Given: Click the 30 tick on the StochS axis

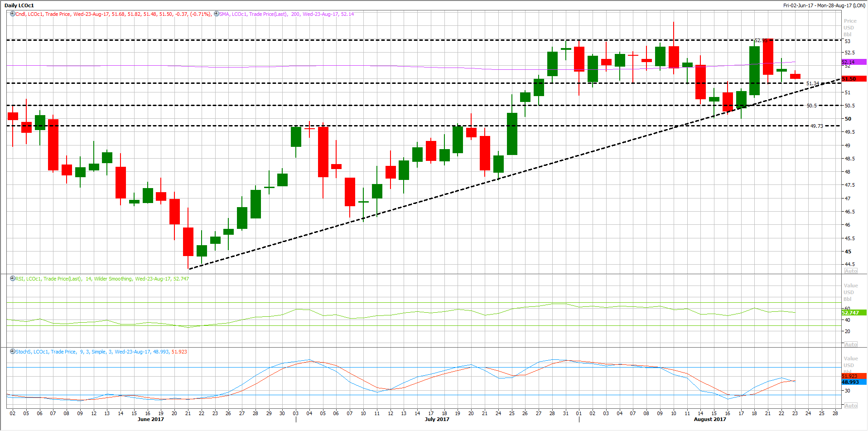Looking at the screenshot, I should [848, 391].
